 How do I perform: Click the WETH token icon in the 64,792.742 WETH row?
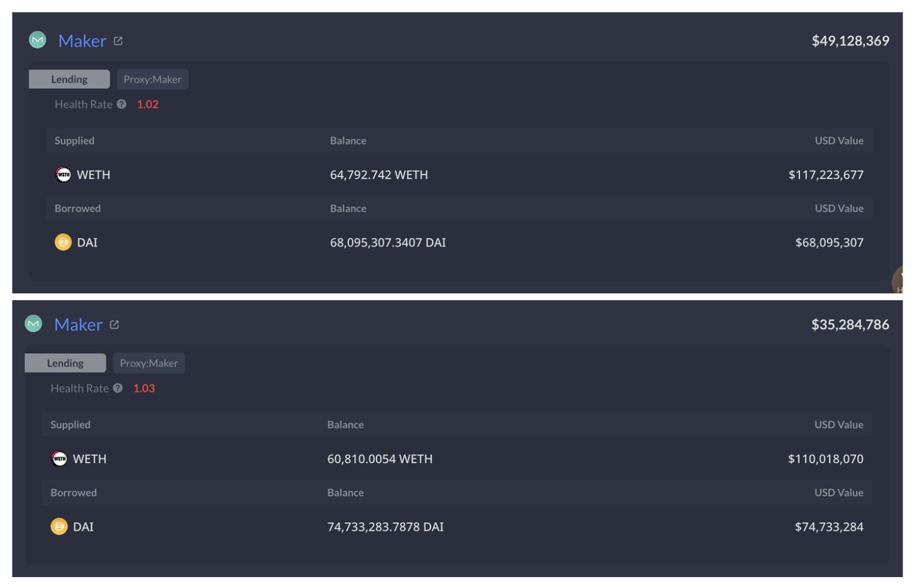point(63,175)
